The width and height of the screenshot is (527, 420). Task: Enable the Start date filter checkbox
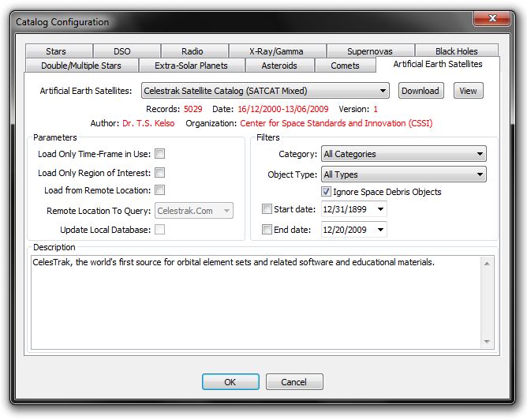coord(267,209)
